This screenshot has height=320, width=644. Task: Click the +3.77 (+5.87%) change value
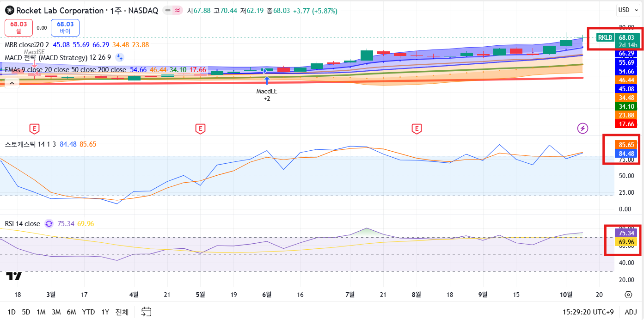(x=315, y=11)
